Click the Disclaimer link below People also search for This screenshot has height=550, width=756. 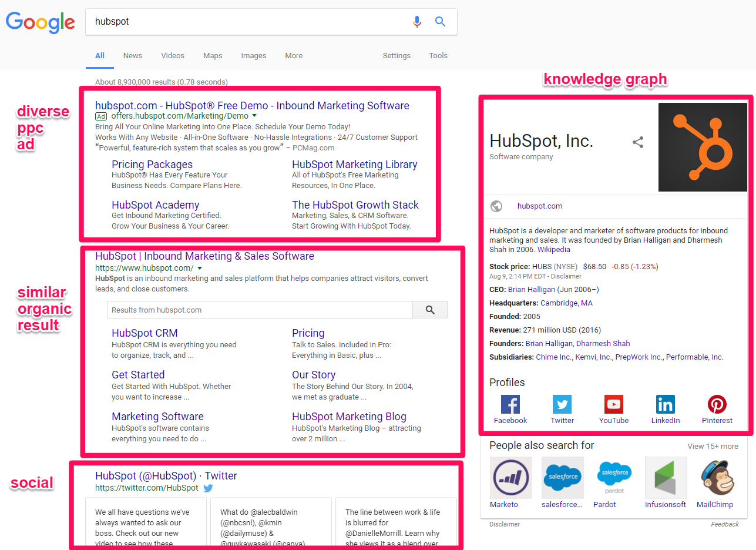tap(505, 524)
